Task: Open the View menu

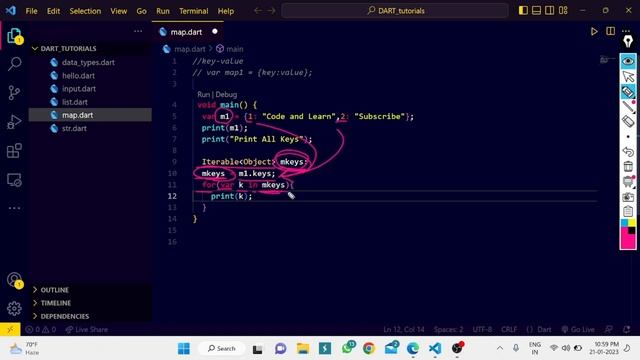Action: pos(118,11)
